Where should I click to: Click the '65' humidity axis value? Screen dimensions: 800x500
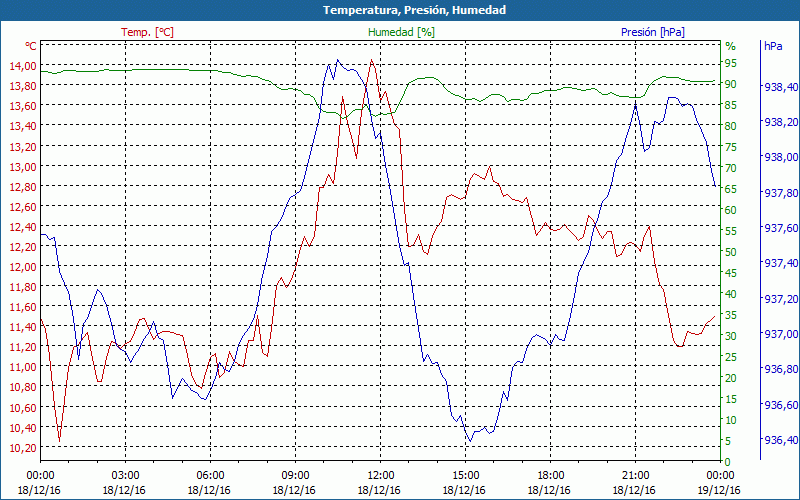pos(731,189)
